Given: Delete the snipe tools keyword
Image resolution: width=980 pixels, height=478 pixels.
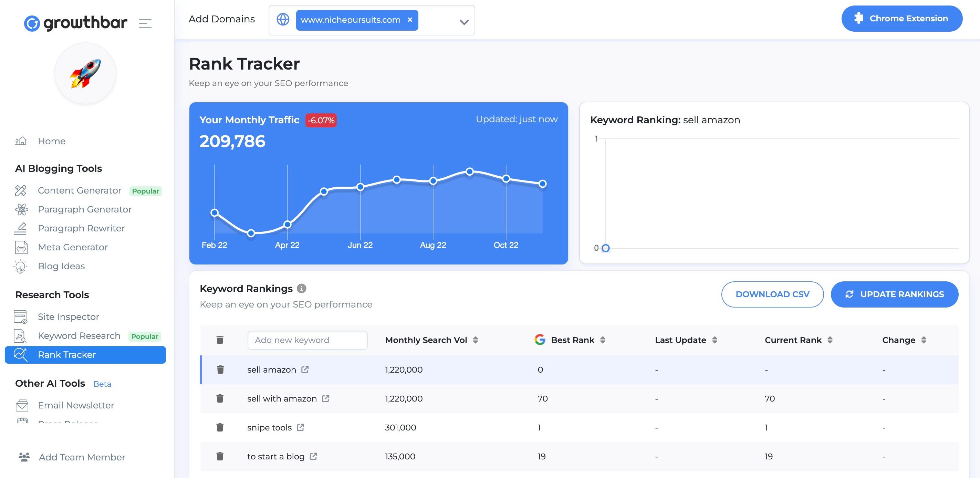Looking at the screenshot, I should [220, 427].
